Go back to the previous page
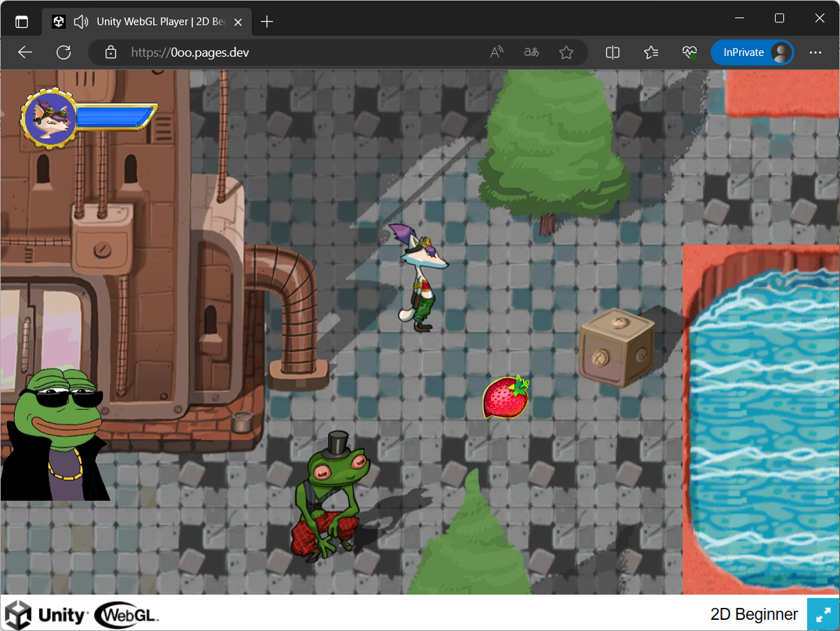This screenshot has width=840, height=631. (25, 52)
